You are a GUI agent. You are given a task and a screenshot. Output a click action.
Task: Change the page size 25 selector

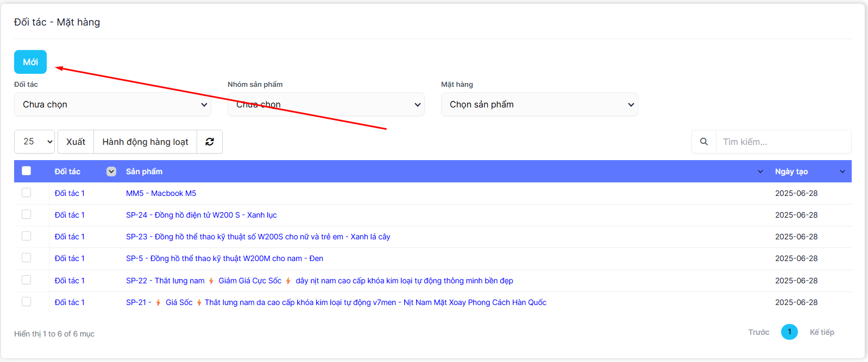click(34, 142)
